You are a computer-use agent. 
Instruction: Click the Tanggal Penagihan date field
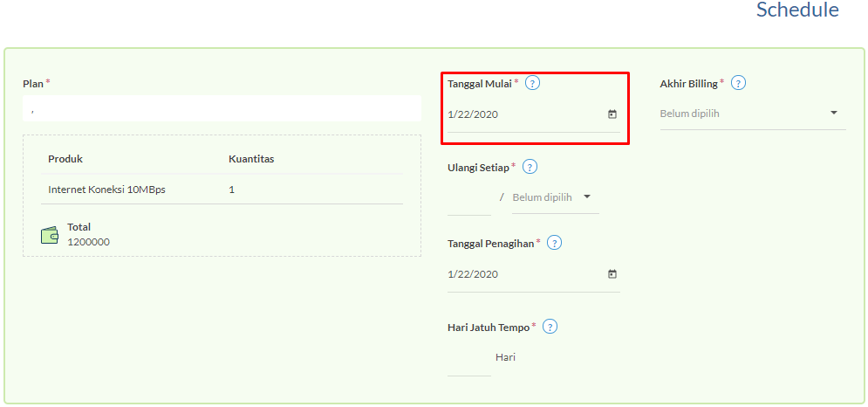[x=534, y=274]
